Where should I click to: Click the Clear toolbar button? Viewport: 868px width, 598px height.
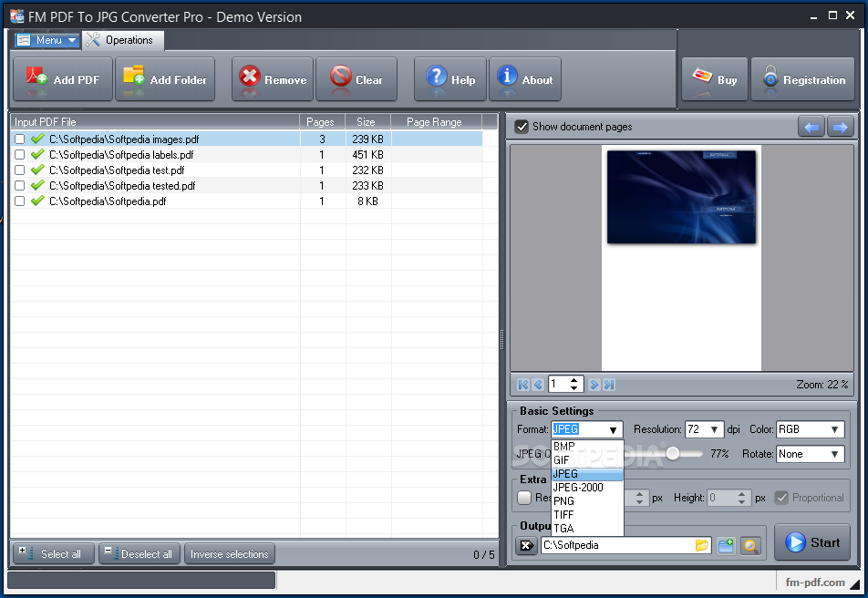[x=356, y=79]
